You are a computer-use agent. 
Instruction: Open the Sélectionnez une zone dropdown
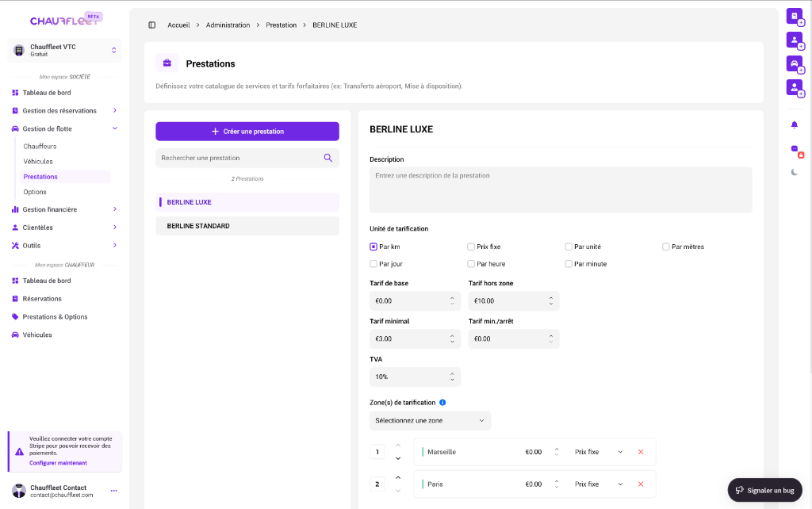(430, 420)
